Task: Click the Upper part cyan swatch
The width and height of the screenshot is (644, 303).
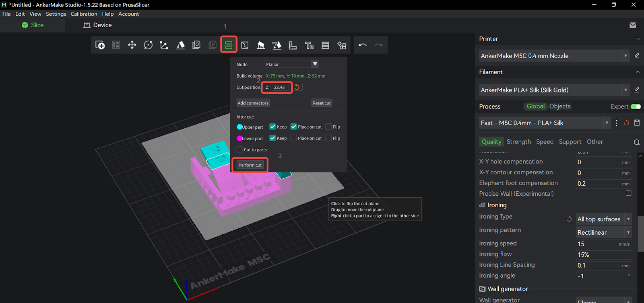Action: click(239, 127)
